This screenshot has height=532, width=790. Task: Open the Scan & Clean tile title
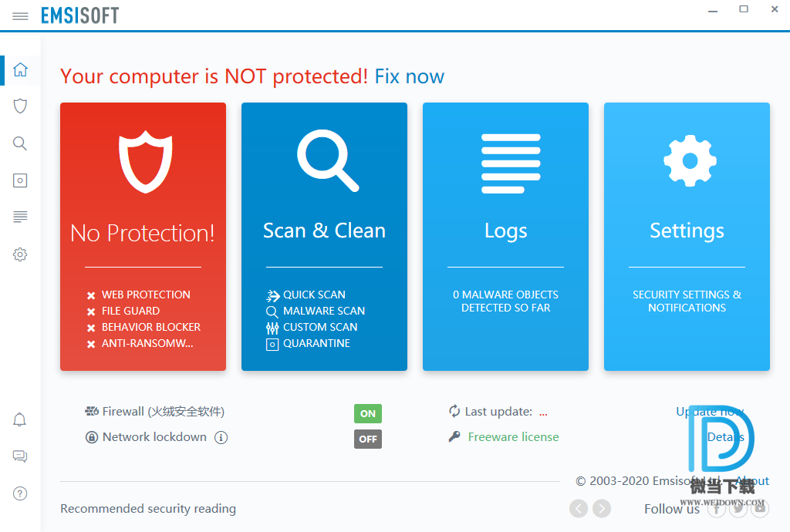click(325, 231)
